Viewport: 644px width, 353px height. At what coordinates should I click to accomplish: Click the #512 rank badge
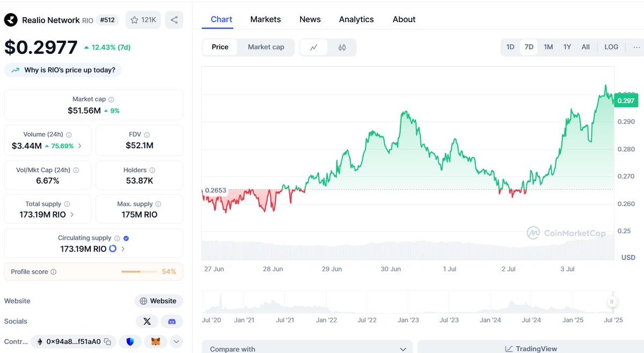click(108, 20)
